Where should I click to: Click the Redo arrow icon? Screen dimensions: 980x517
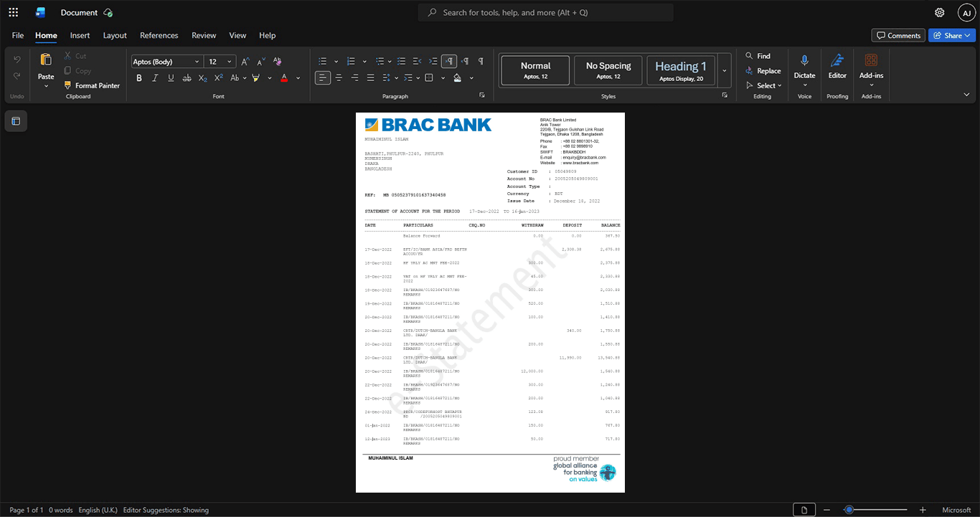click(17, 76)
